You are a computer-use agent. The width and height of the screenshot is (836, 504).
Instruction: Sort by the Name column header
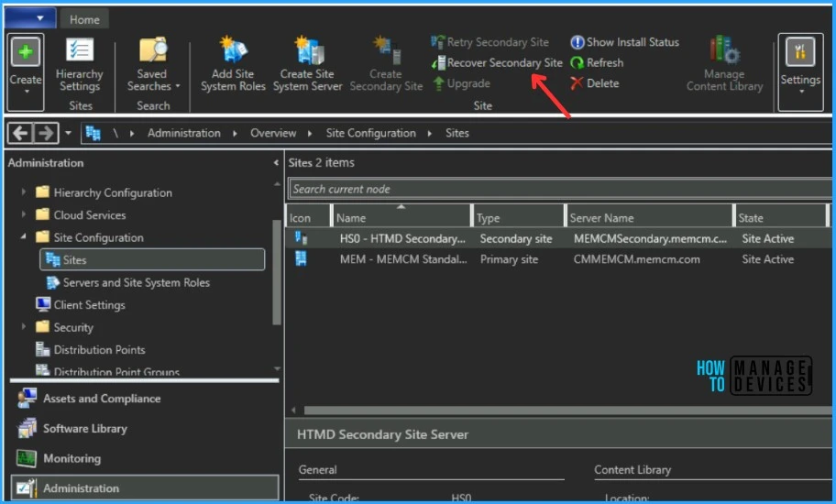pyautogui.click(x=401, y=218)
